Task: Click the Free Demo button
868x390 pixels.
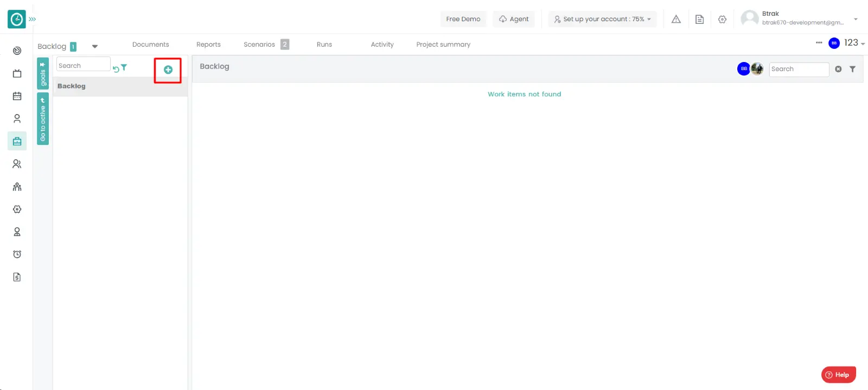Action: pyautogui.click(x=463, y=19)
